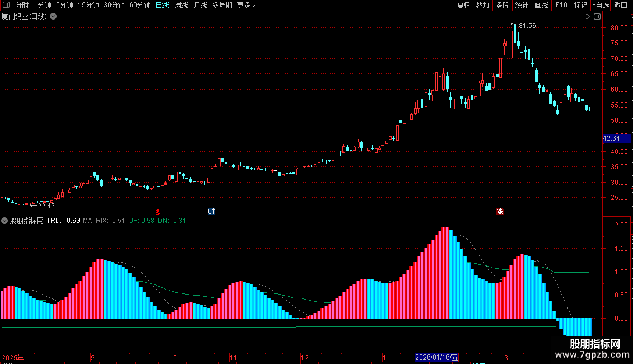The height and width of the screenshot is (364, 633).
Task: Open the 多股 multi-stock view
Action: (x=502, y=5)
